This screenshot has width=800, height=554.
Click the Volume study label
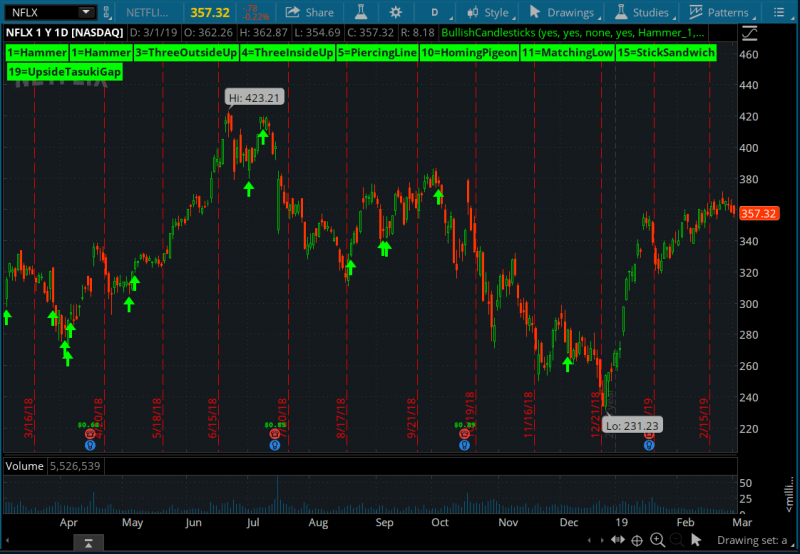24,466
